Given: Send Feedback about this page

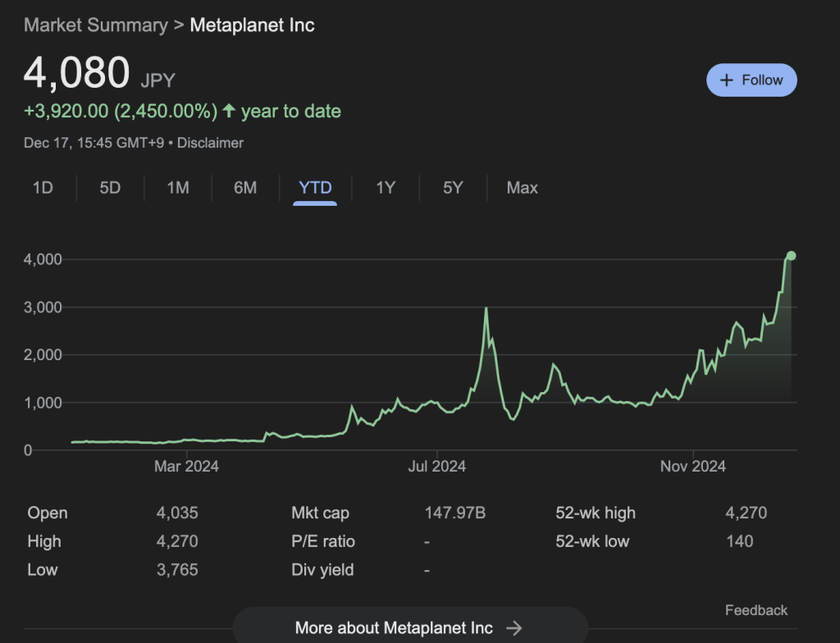Looking at the screenshot, I should click(756, 610).
